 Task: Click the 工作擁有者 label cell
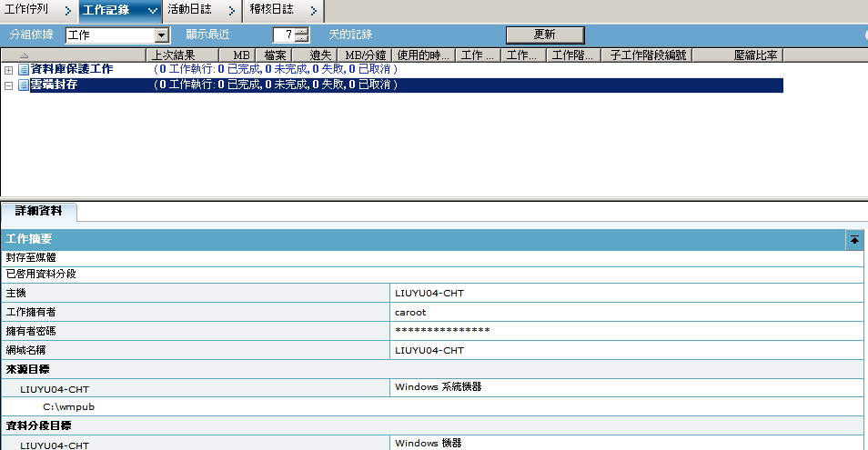tap(196, 313)
